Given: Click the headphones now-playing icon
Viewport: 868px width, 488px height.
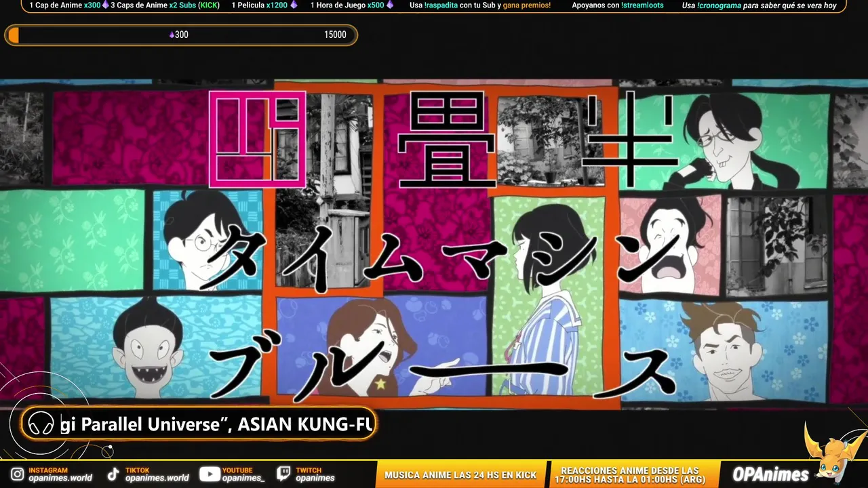Looking at the screenshot, I should tap(41, 424).
